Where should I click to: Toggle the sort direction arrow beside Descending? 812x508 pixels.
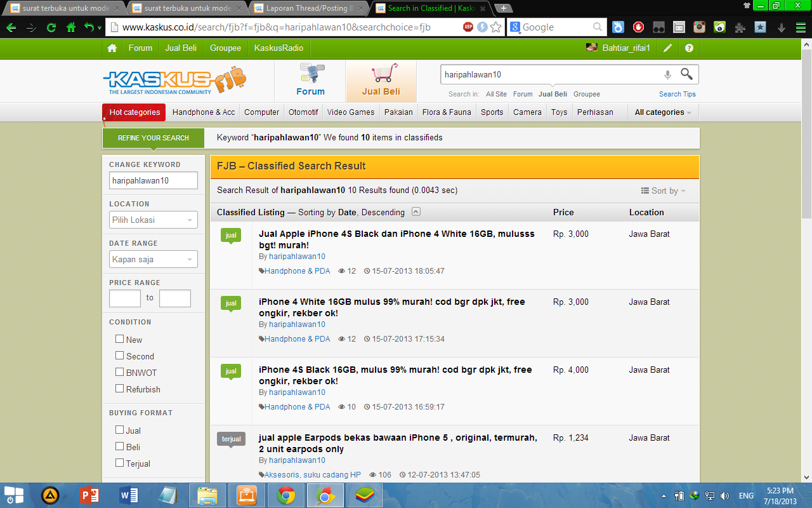416,212
